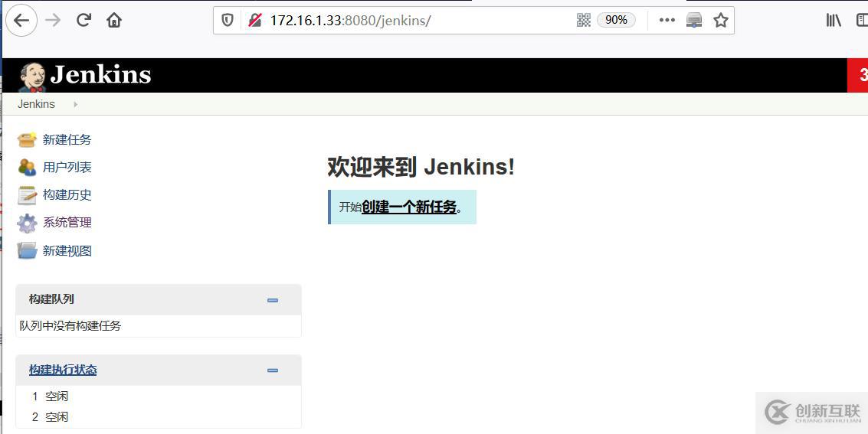Viewport: 868px width, 434px height.
Task: Open the 新建任务 link
Action: pyautogui.click(x=67, y=140)
